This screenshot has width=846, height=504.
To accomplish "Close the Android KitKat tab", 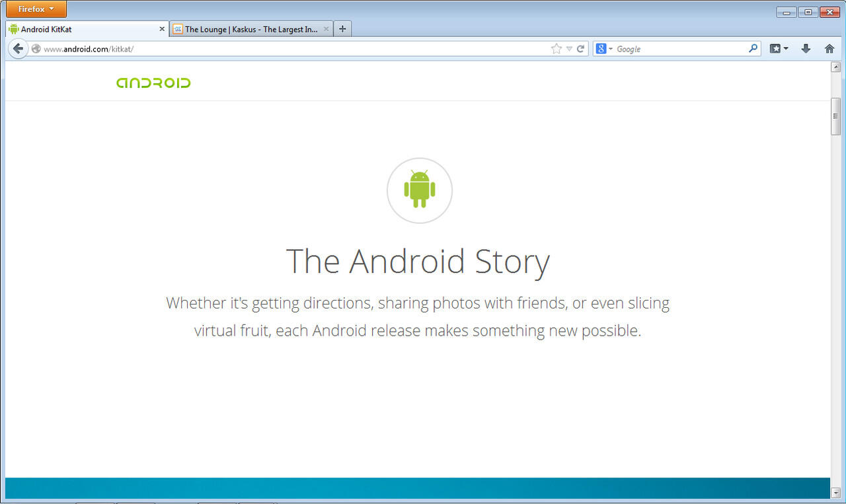I will [162, 29].
